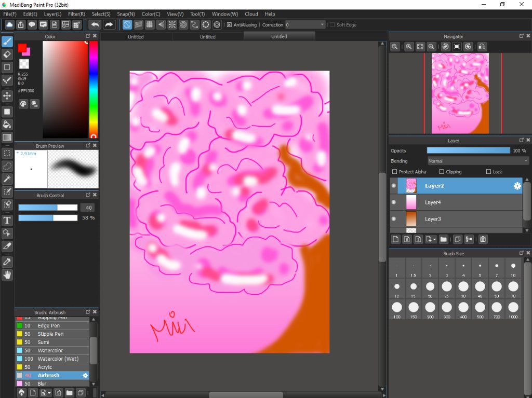Zoom out using Navigator magnifier minus
The width and height of the screenshot is (532, 398).
point(431,47)
